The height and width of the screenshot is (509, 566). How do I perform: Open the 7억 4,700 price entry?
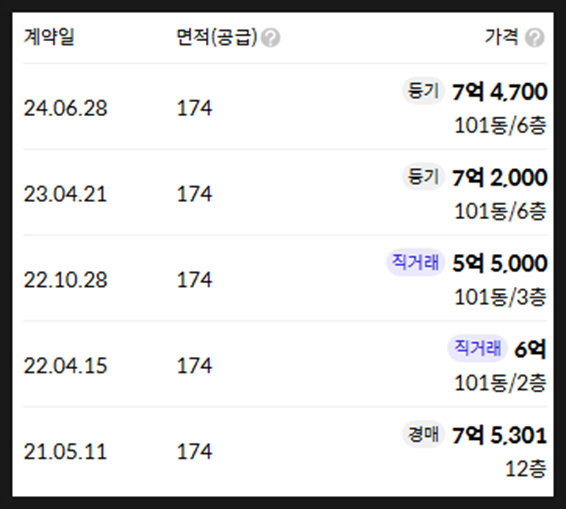(500, 92)
